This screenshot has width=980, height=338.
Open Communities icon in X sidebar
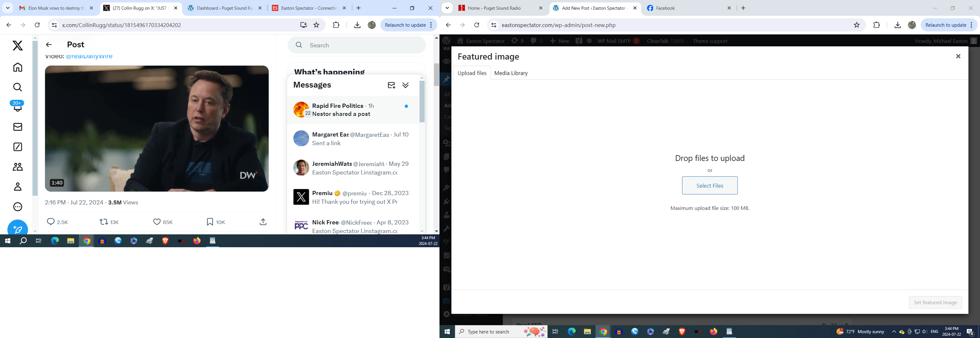pos(17,167)
